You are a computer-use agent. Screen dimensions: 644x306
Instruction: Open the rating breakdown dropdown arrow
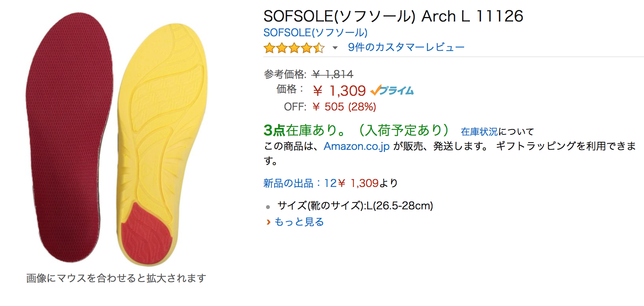coord(335,48)
